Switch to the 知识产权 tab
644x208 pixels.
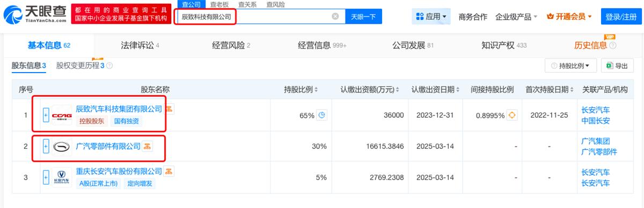tap(497, 45)
